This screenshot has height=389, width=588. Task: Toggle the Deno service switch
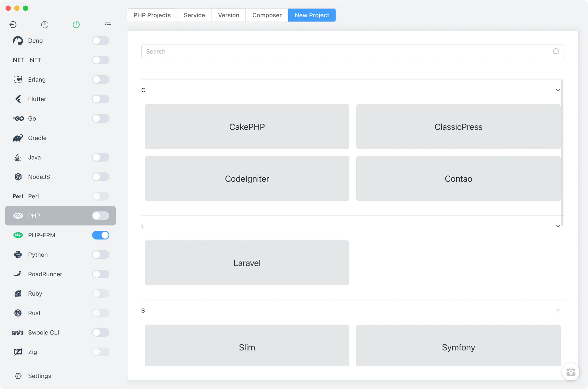click(100, 41)
